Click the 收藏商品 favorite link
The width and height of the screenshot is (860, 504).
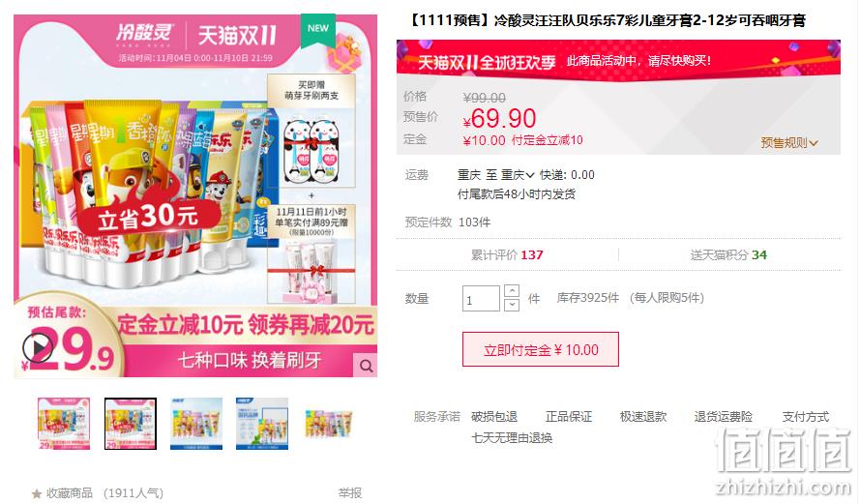point(69,493)
